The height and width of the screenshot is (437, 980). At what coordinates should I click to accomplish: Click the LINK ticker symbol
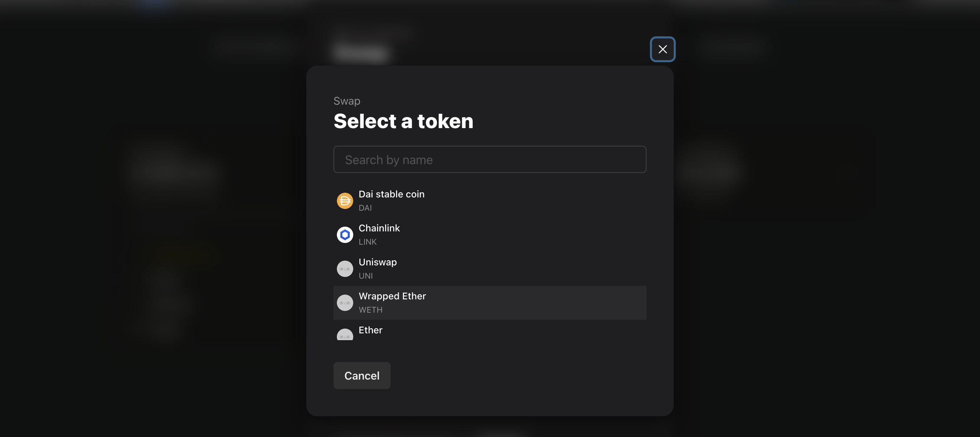click(367, 242)
